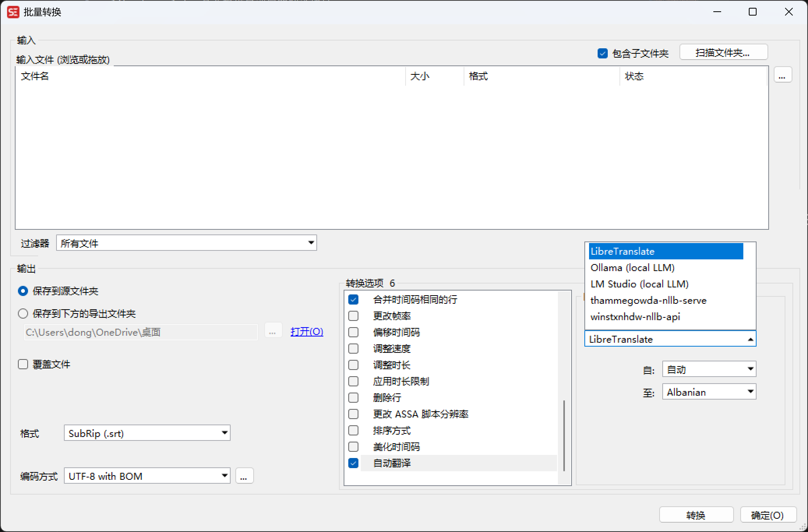This screenshot has height=532, width=808.
Task: Select winstxnhdw-nllb-api translation engine
Action: tap(635, 317)
